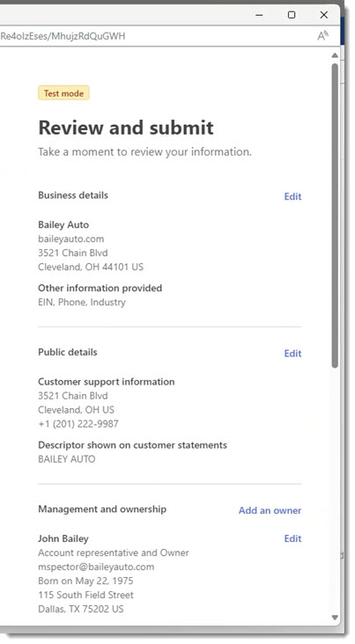Click the Test mode badge
355x644 pixels.
point(63,93)
